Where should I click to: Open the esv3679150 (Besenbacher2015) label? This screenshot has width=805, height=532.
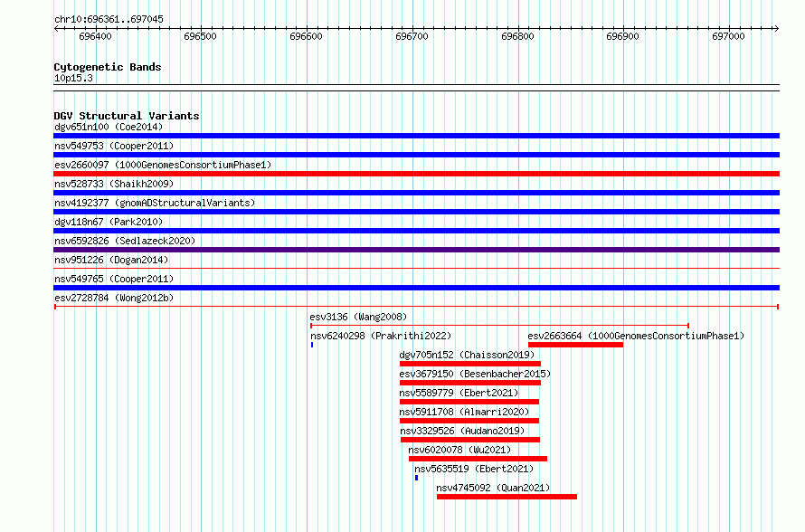coord(475,374)
